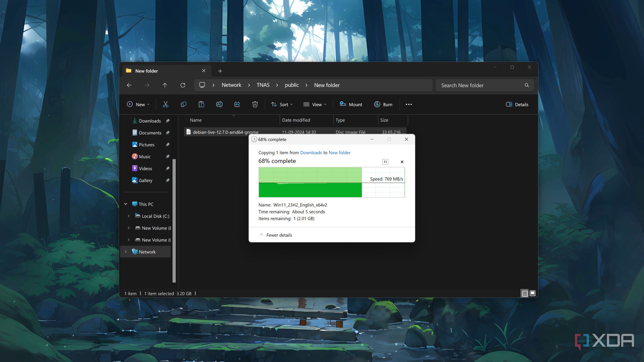Click the copy progress speed graph
The width and height of the screenshot is (644, 362).
tap(331, 182)
